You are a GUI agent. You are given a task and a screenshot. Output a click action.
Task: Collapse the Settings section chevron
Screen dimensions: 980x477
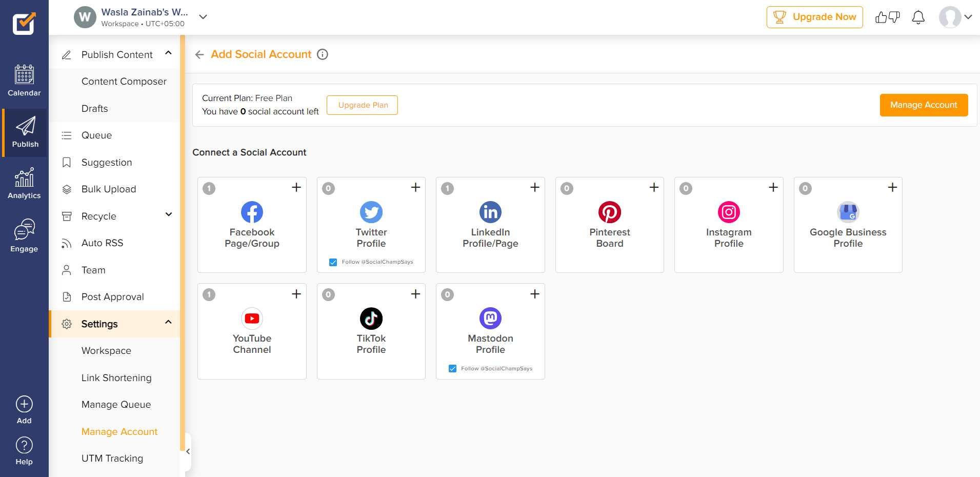168,322
